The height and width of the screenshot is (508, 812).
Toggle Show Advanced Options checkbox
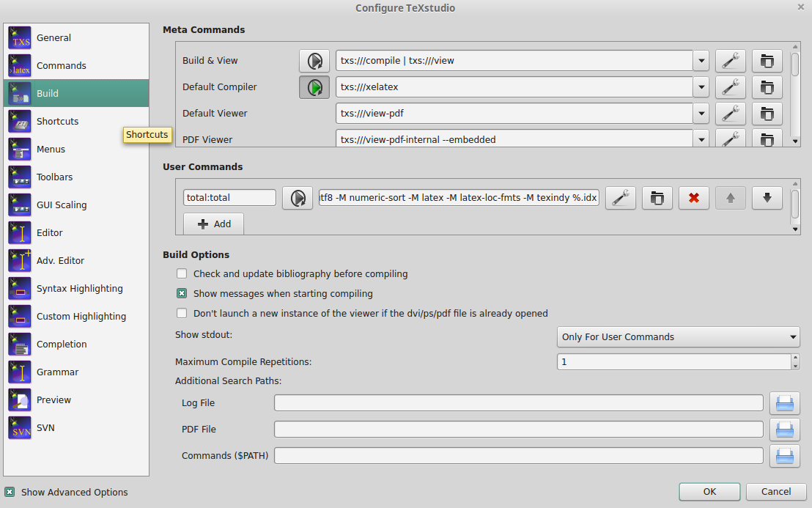pos(10,492)
